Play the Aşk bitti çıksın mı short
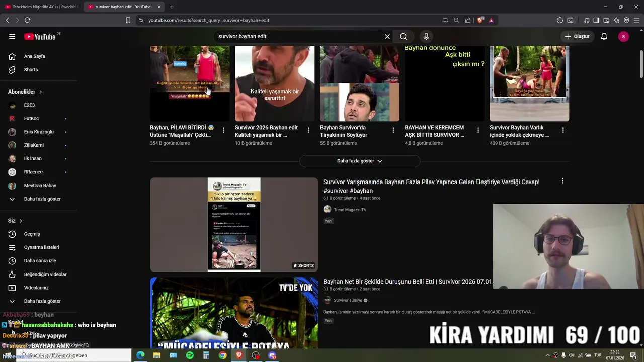This screenshot has width=644, height=362. click(444, 83)
